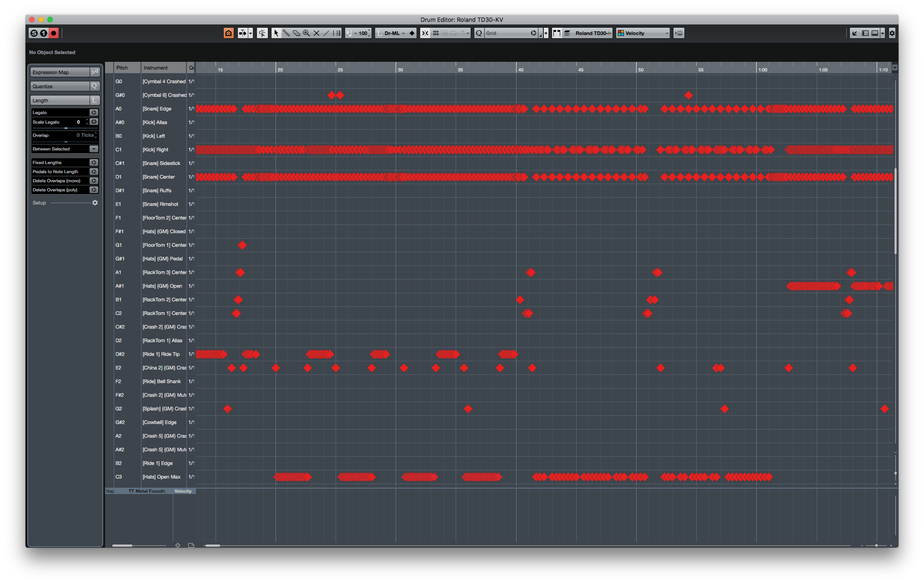Select the Object Selection arrow tool
924x584 pixels.
tap(276, 33)
